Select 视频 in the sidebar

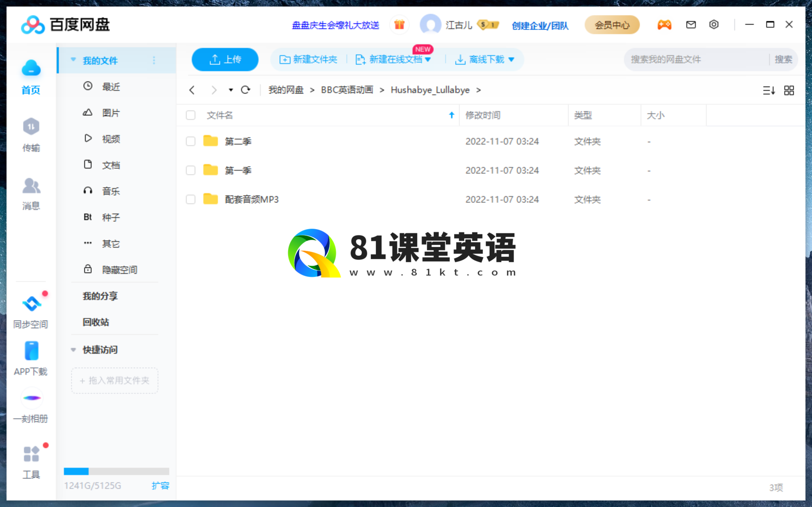point(111,138)
